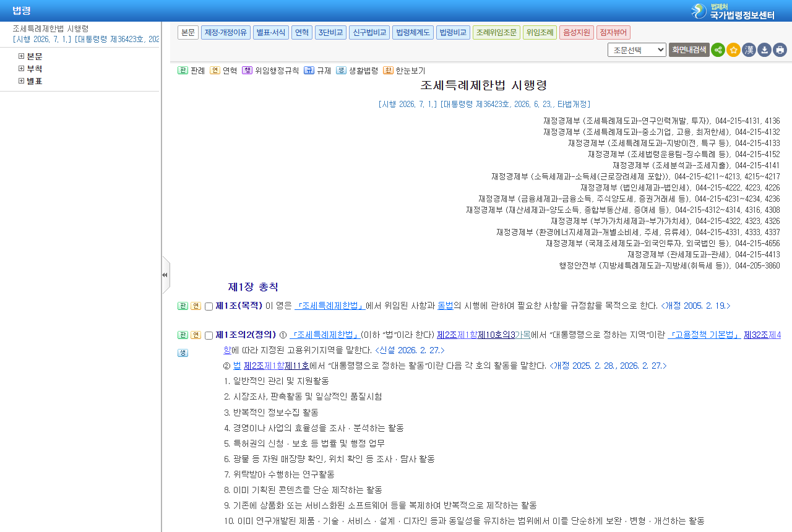Click the <개정 2005. 2. 19.> amendment note
This screenshot has width=792, height=532.
[695, 306]
